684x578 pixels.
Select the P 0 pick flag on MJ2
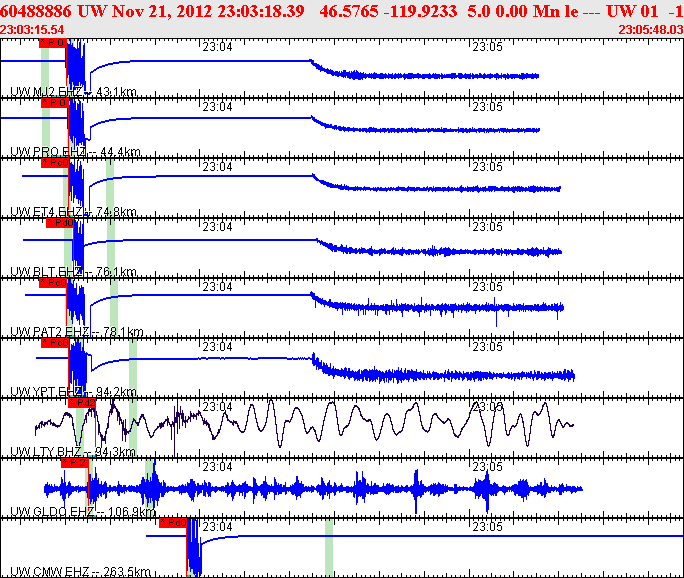[x=53, y=43]
